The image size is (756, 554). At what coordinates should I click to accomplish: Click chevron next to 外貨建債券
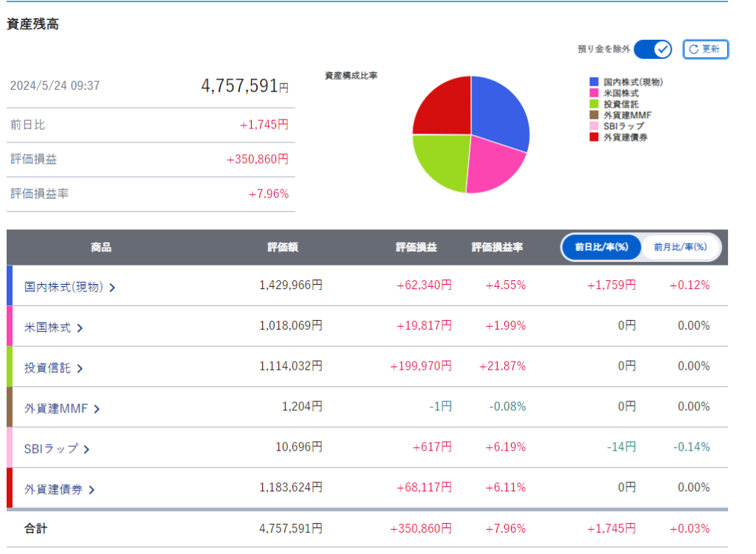click(92, 490)
